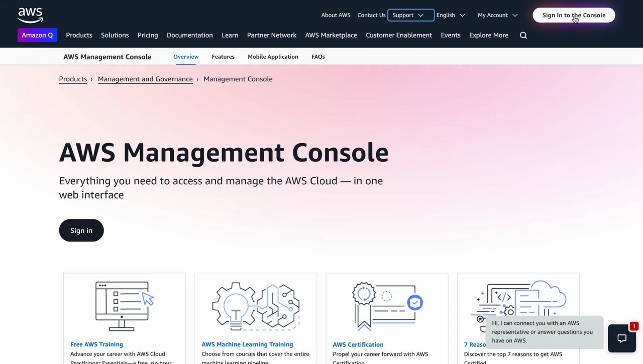Open the English language dropdown
Screen dimensions: 643x364
[x=451, y=15]
